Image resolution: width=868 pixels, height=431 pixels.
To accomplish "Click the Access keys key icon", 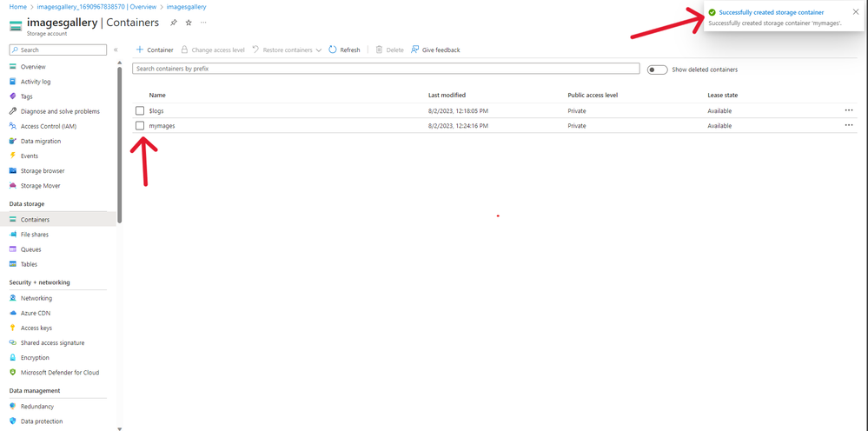I will 13,328.
